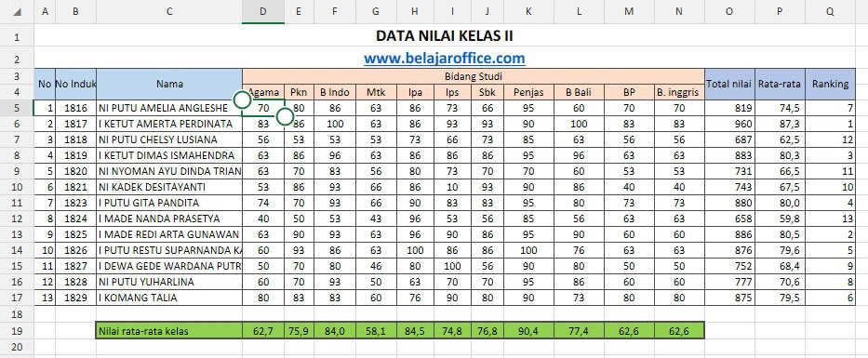Click the Bidang Studi merged header

click(x=474, y=76)
